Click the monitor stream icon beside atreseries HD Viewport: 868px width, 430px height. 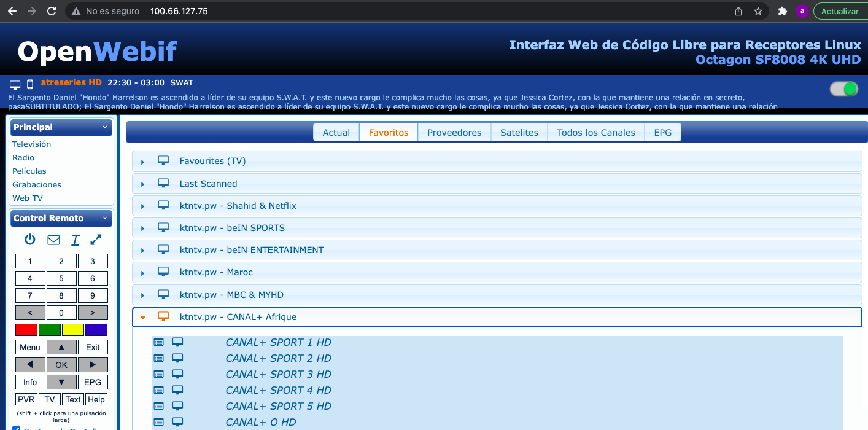pos(15,84)
